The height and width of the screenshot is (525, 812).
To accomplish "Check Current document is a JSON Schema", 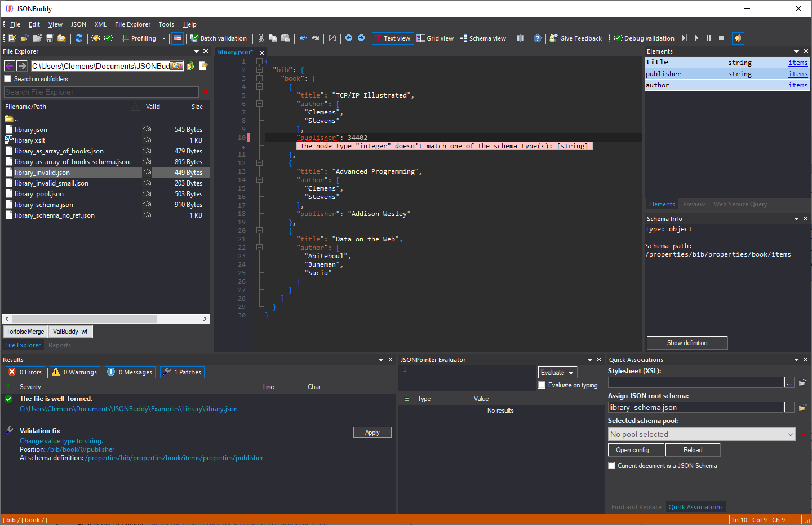I will coord(612,466).
